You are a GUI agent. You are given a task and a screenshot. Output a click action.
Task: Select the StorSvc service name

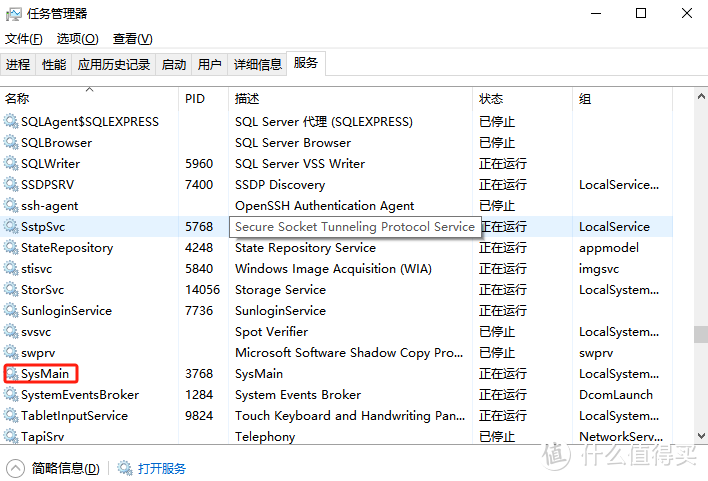tap(42, 290)
